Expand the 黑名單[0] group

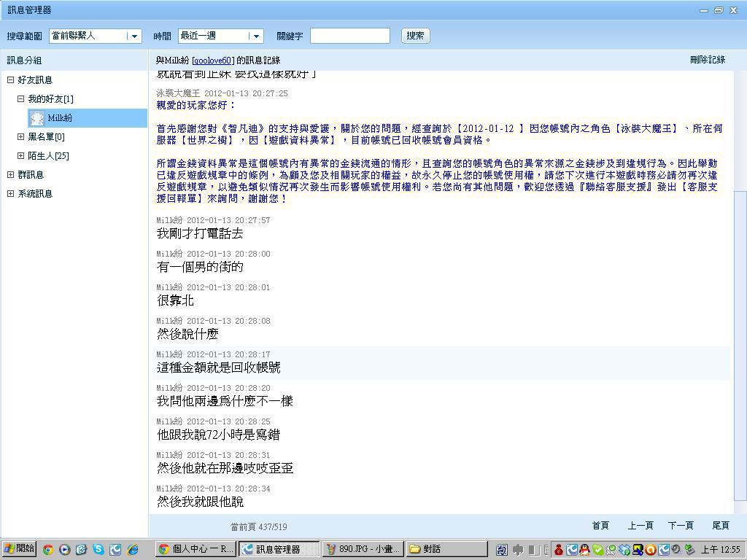[x=20, y=137]
